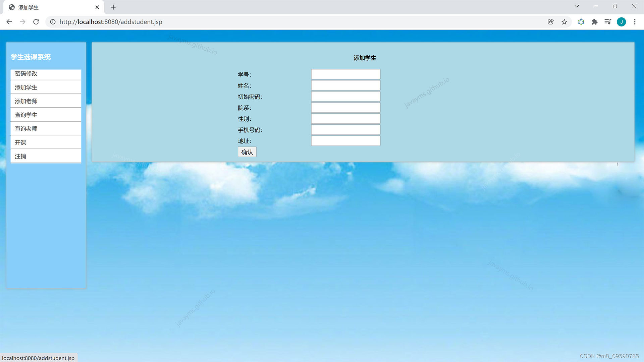The width and height of the screenshot is (644, 362).
Task: Select 密码修改 in the sidebar menu
Action: click(26, 74)
